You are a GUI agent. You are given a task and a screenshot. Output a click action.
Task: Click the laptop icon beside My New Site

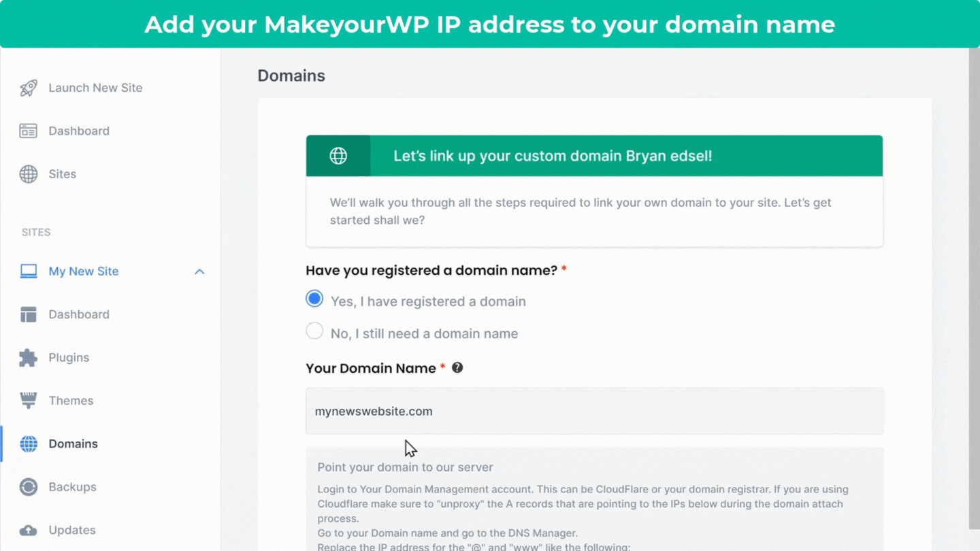click(x=29, y=271)
